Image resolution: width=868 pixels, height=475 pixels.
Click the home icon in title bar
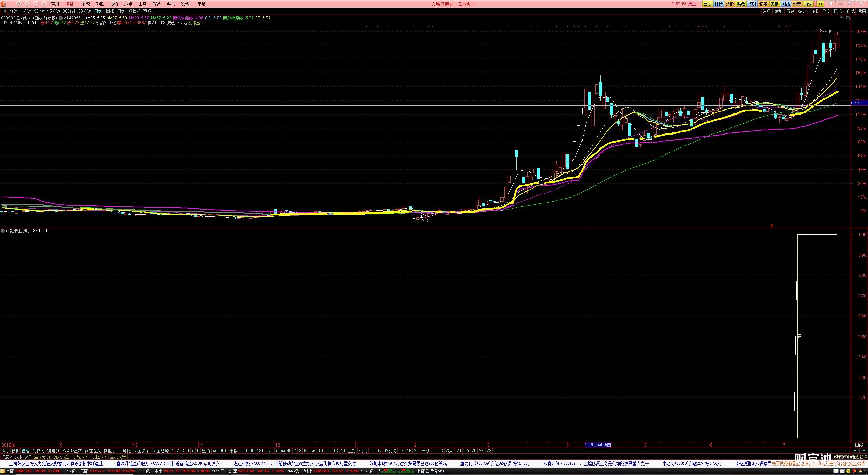[x=19, y=4]
